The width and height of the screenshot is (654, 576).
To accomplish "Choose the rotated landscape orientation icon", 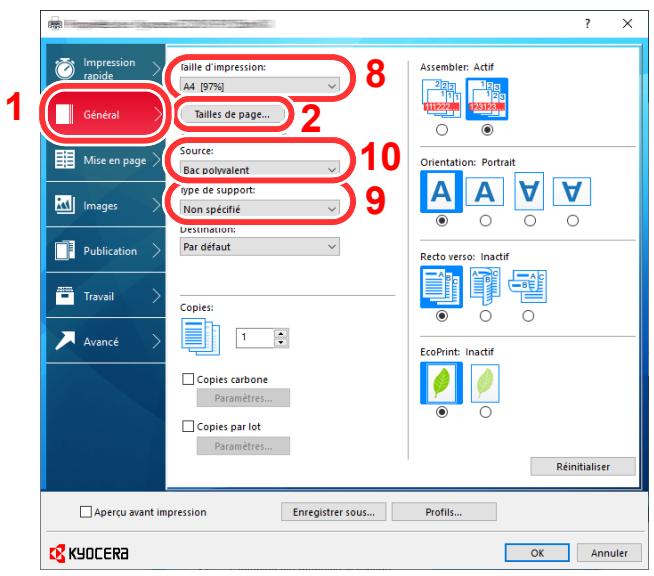I will point(571,192).
